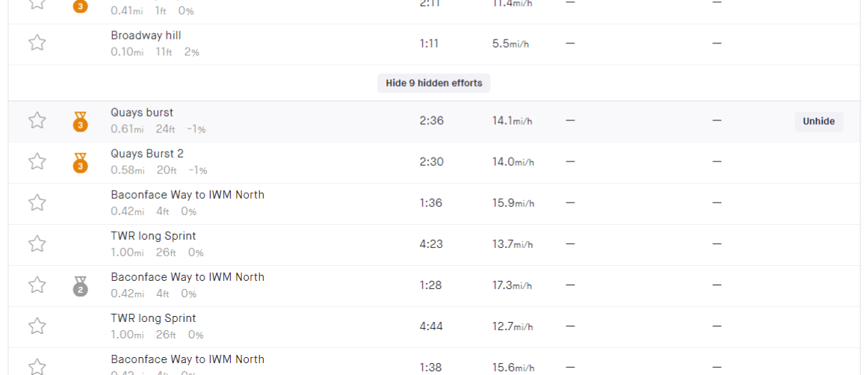Viewport: 868px width, 375px height.
Task: Click the bronze medal on Quays Burst 2
Action: click(x=81, y=163)
